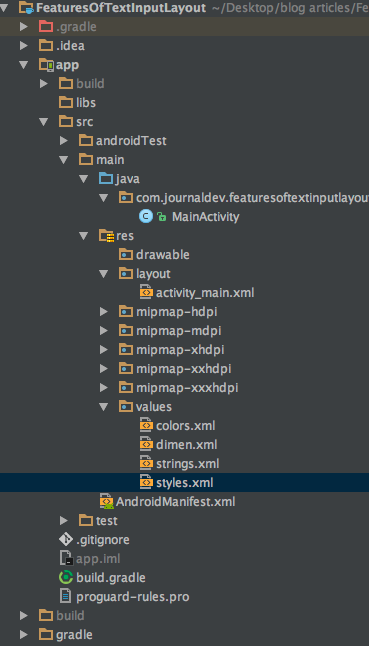Select the .gitignore file name
Screen dimensions: 369x646
pos(103,540)
